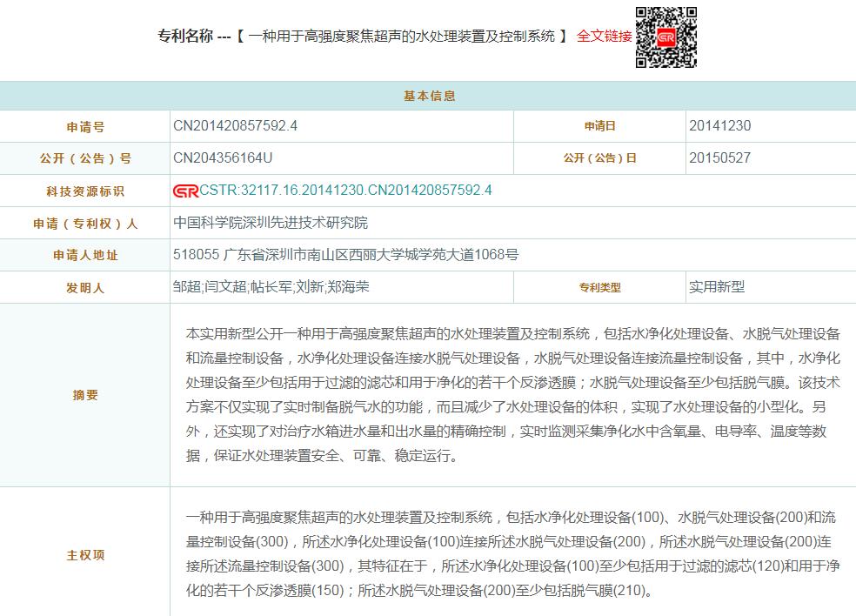
Task: Select application number CN201420857592.4
Action: 235,126
